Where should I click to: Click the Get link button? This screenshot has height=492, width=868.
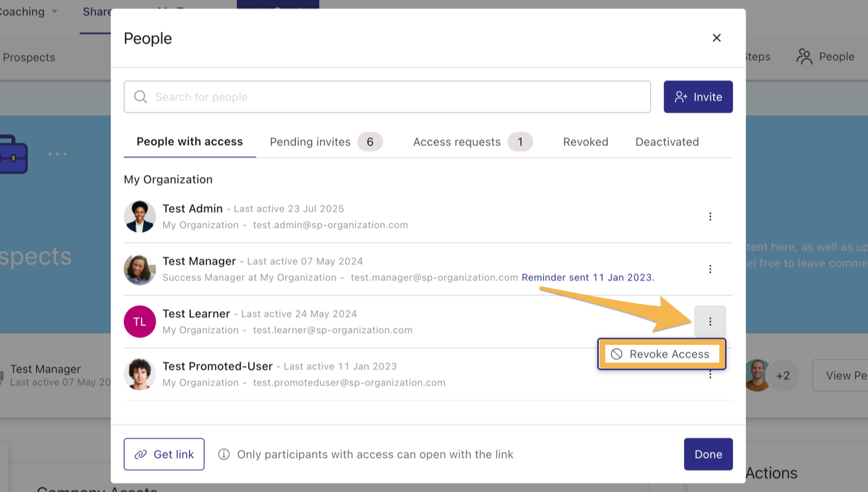click(x=164, y=454)
